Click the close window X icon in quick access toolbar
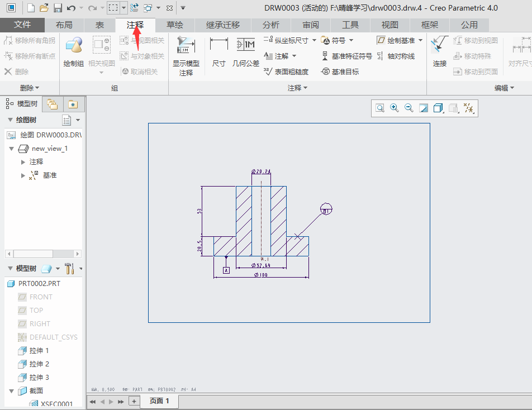532x410 pixels. point(170,8)
